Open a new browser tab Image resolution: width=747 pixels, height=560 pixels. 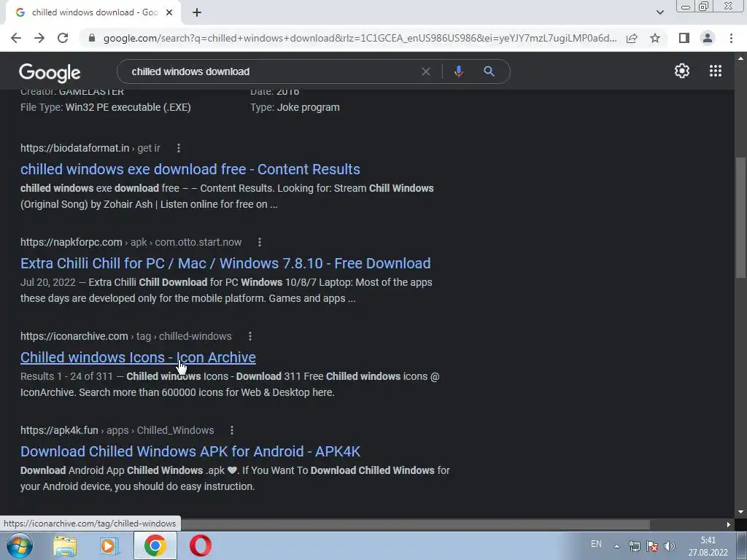coord(197,13)
